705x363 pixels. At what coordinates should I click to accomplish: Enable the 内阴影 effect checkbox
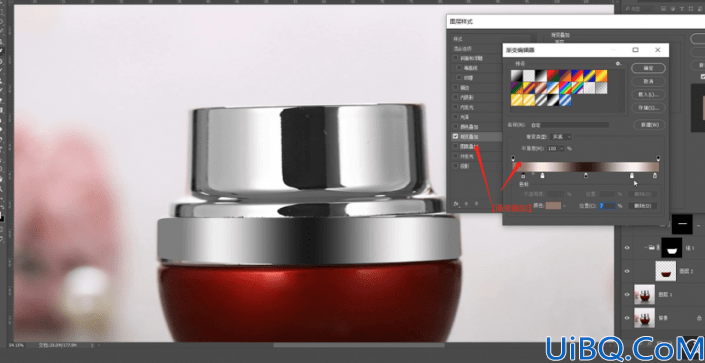(455, 97)
